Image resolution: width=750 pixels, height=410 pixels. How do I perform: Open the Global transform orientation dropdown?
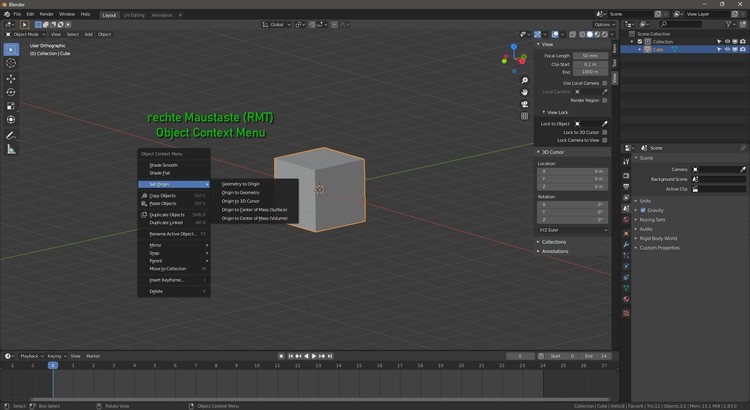point(276,24)
